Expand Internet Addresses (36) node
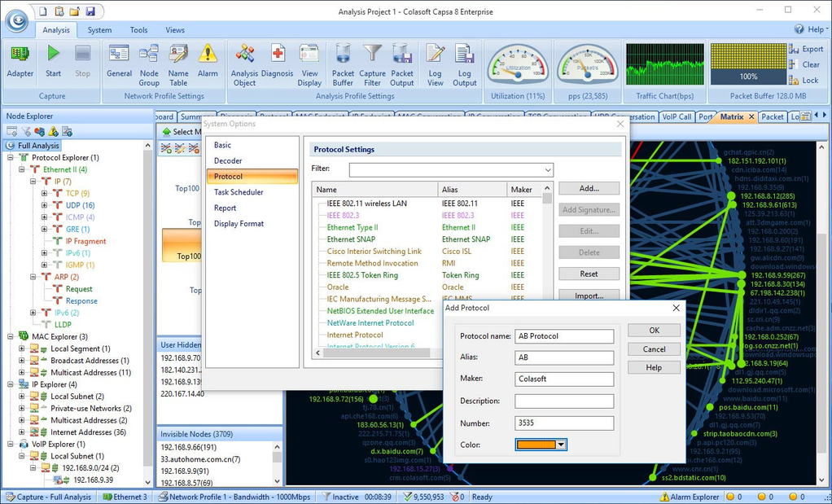 coord(22,432)
